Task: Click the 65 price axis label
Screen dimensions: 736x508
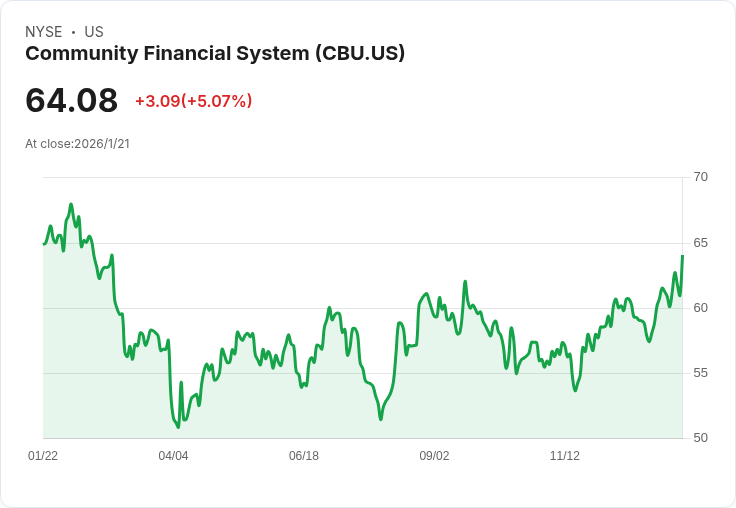Action: (x=700, y=243)
